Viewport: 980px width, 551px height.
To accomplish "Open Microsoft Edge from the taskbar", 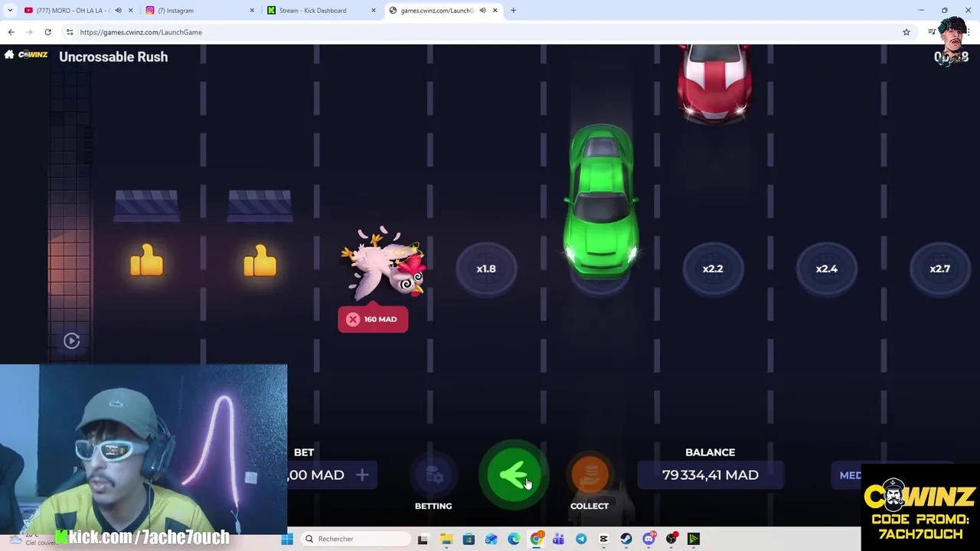I will [x=514, y=539].
